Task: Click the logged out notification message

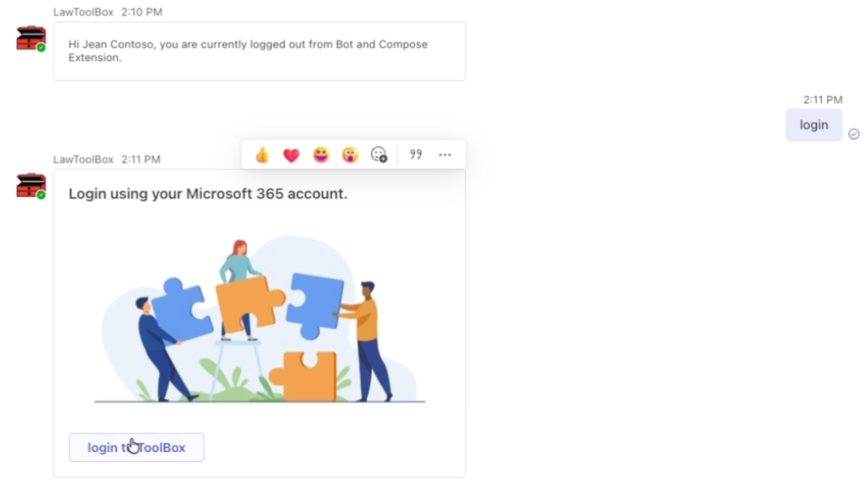Action: [259, 51]
